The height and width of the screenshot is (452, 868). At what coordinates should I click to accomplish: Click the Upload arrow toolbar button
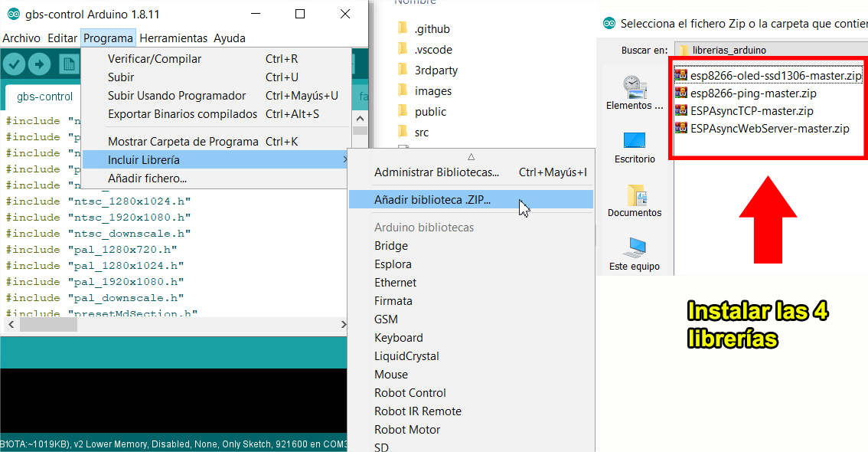pos(39,64)
